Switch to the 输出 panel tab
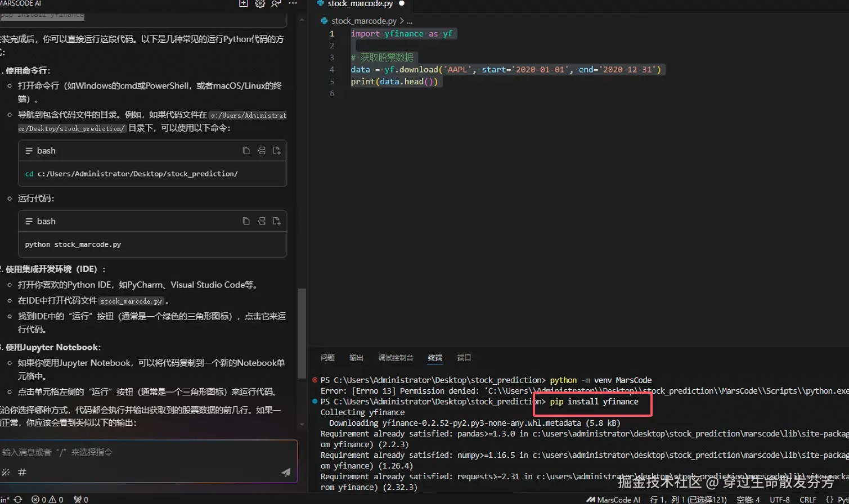Image resolution: width=849 pixels, height=504 pixels. click(356, 358)
